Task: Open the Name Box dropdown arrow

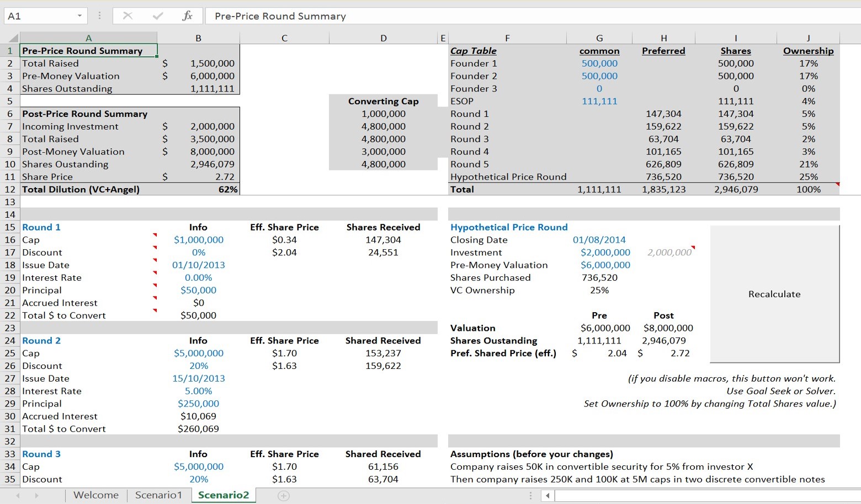Action: pos(79,16)
